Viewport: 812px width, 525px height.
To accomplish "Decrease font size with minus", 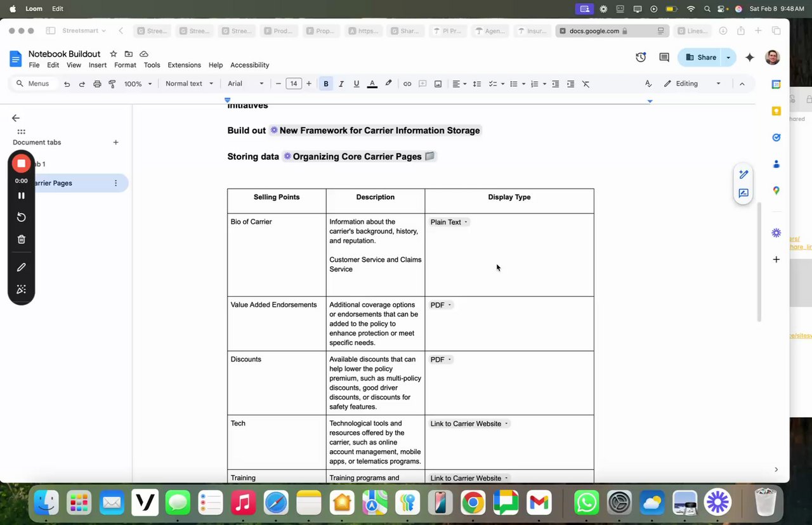I will pos(278,84).
